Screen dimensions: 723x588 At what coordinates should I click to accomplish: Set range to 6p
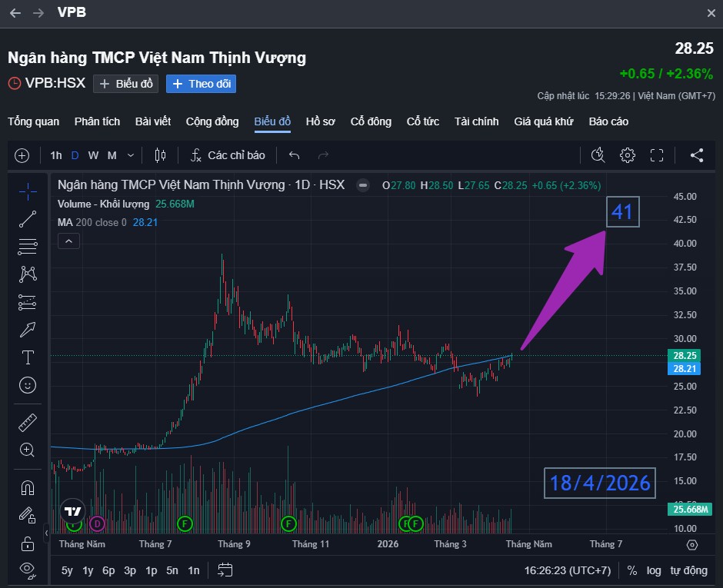108,570
